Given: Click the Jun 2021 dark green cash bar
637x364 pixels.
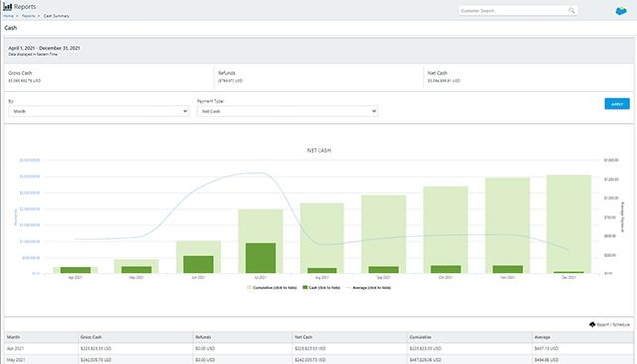Looking at the screenshot, I should click(198, 265).
